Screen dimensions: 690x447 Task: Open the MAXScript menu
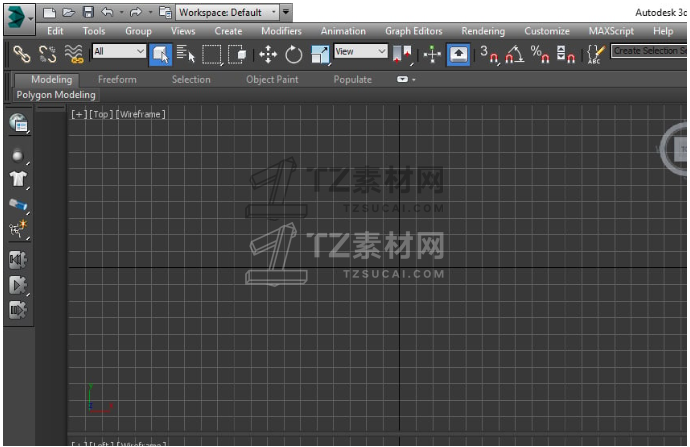[611, 31]
